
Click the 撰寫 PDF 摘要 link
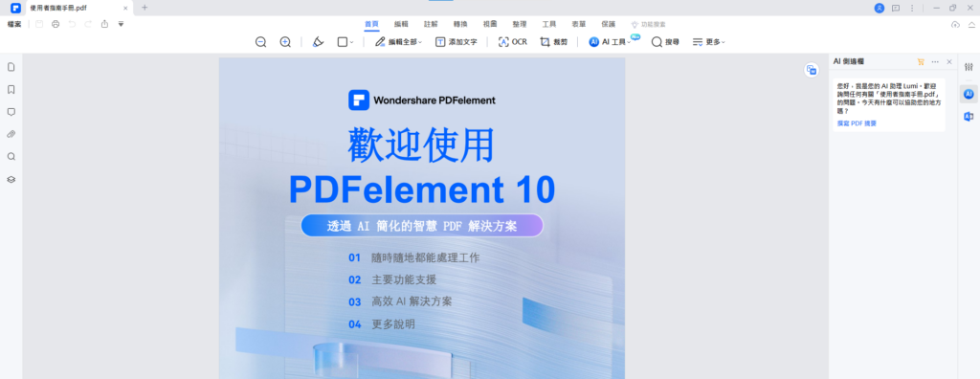tap(857, 123)
